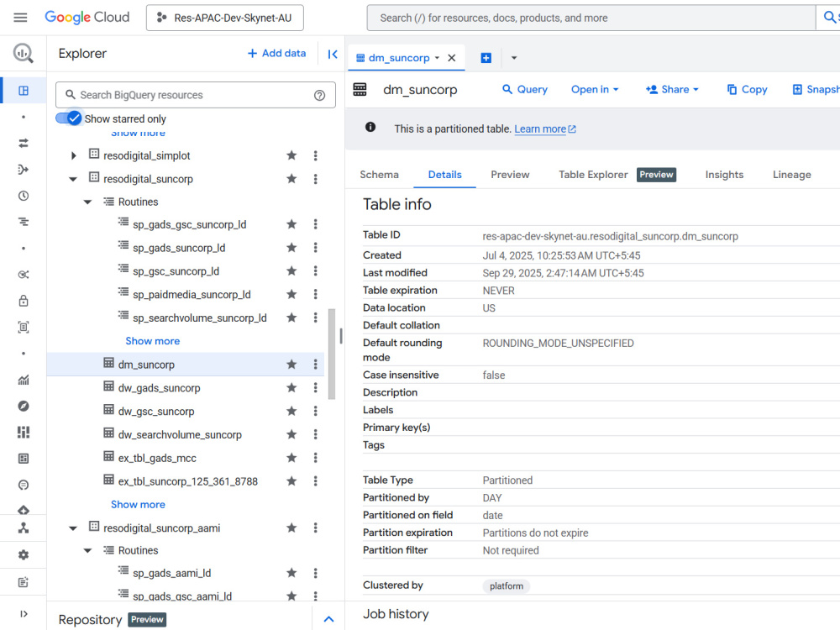Viewport: 840px width, 630px height.
Task: Collapse resodigital_suncorp_aami dataset node
Action: 73,528
